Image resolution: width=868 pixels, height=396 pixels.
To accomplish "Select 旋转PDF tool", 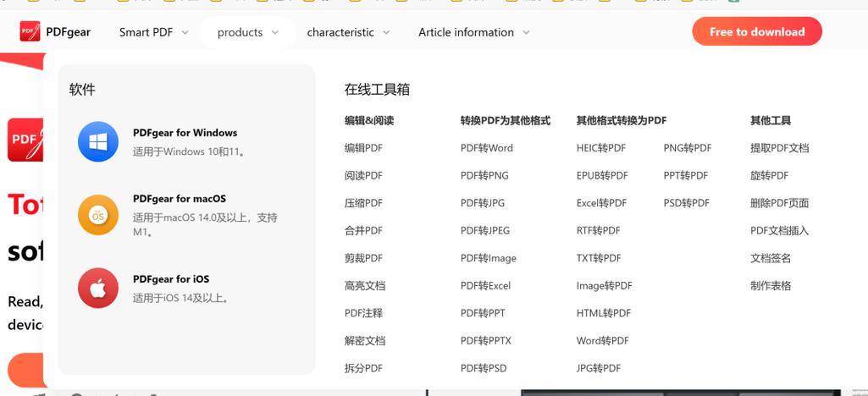I will point(770,176).
